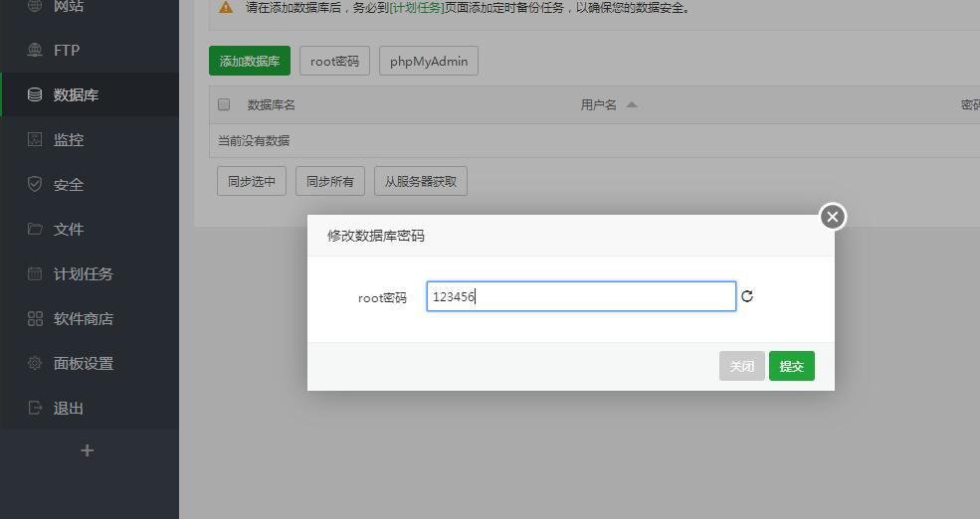This screenshot has height=519, width=980.
Task: Open phpMyAdmin button
Action: [429, 61]
